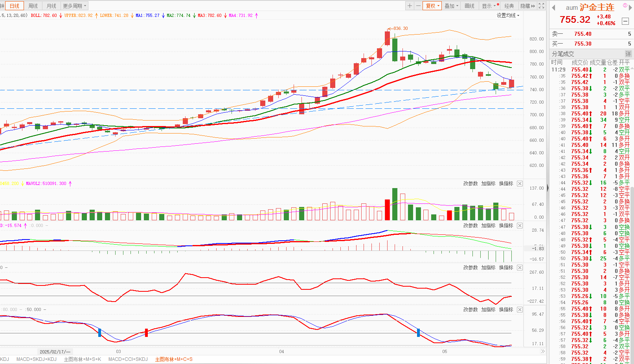Click 改参数 in MACD panel
This screenshot has width=634, height=364.
click(x=470, y=225)
